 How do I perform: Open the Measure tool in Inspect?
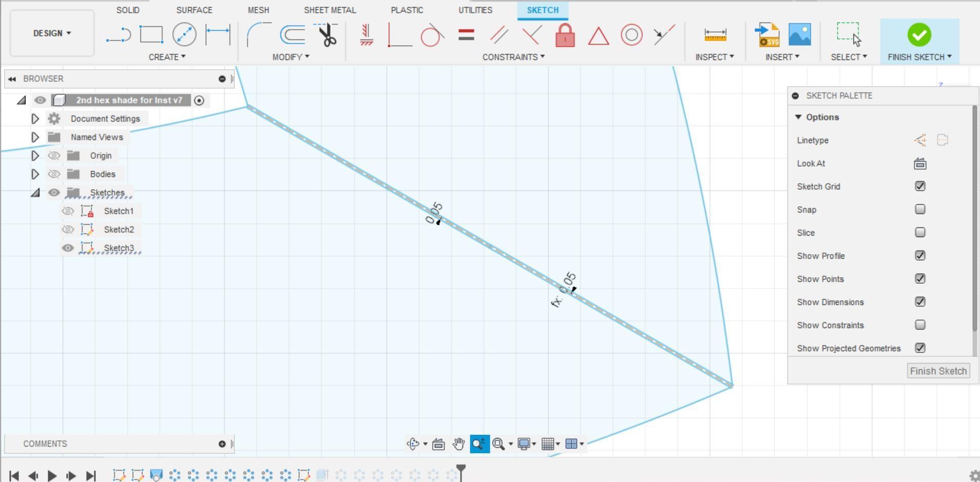[715, 35]
